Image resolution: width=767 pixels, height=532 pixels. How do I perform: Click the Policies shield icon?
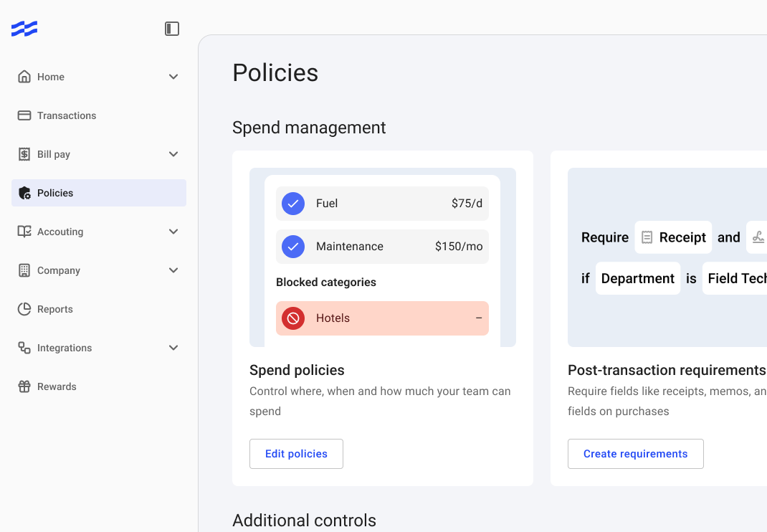(x=24, y=193)
